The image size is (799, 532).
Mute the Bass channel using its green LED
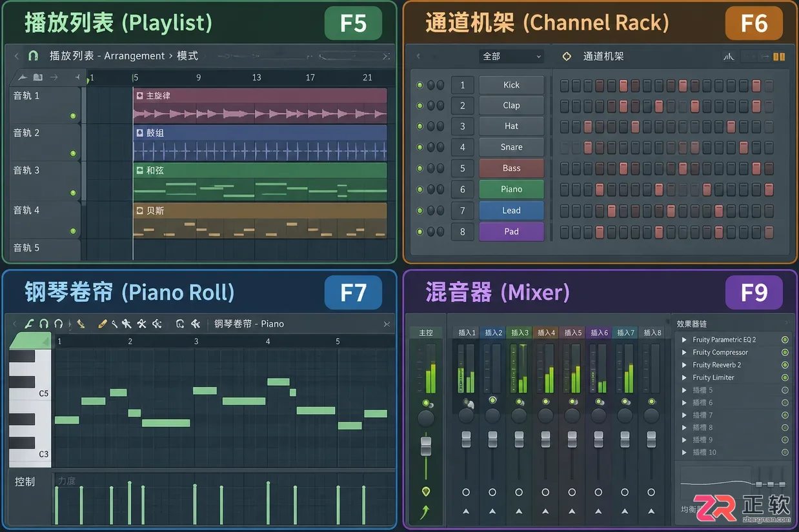coord(420,168)
